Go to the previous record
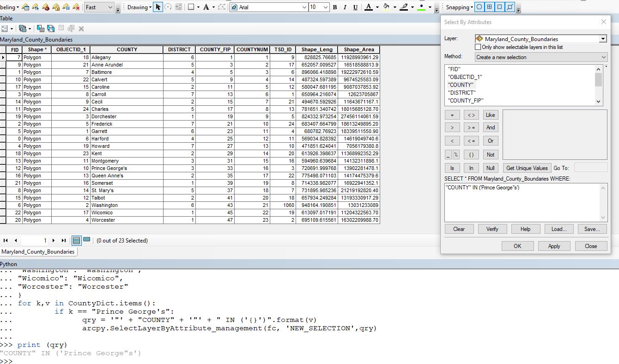 16,241
